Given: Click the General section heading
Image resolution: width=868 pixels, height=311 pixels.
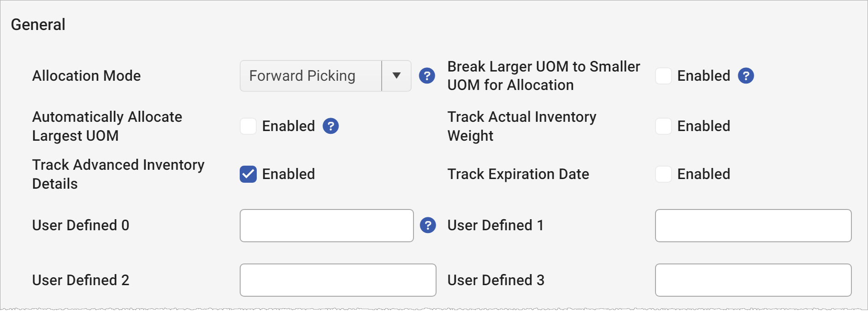Looking at the screenshot, I should click(x=38, y=24).
